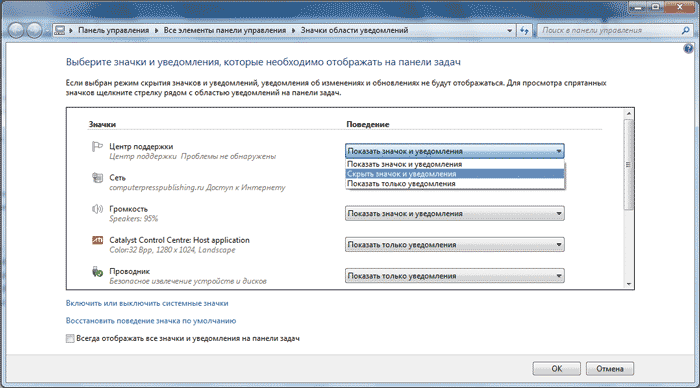
Task: Open the Громкость behavior dropdown
Action: pos(454,213)
